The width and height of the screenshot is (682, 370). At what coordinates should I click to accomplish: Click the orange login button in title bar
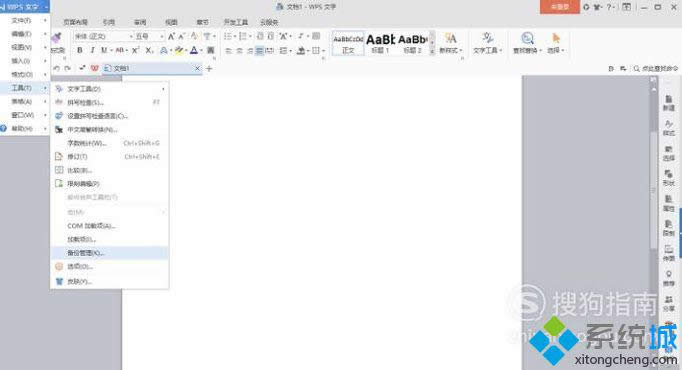coord(560,7)
